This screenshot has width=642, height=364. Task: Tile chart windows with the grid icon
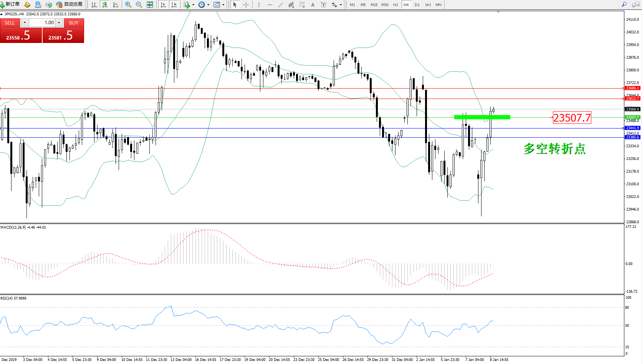[150, 5]
